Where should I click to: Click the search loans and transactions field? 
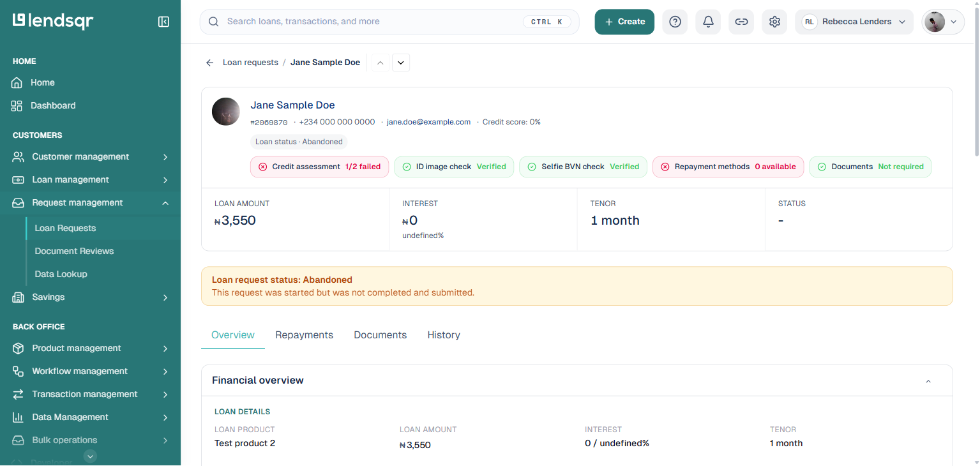389,22
